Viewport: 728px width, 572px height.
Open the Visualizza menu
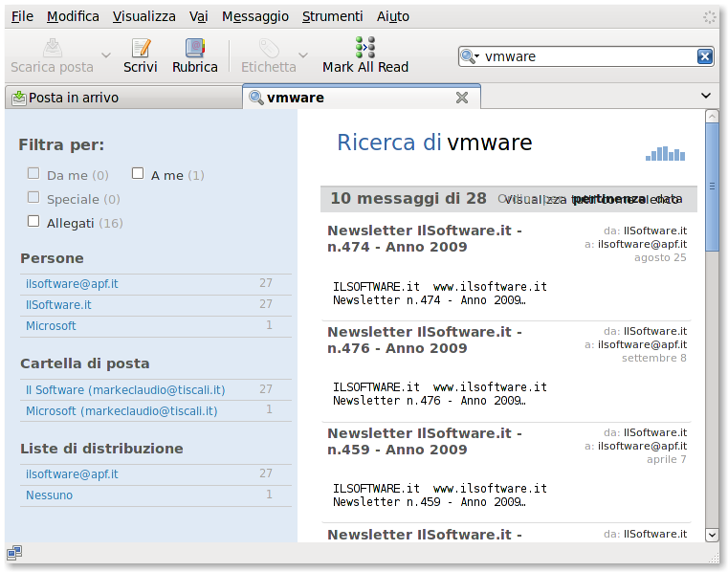pos(143,16)
